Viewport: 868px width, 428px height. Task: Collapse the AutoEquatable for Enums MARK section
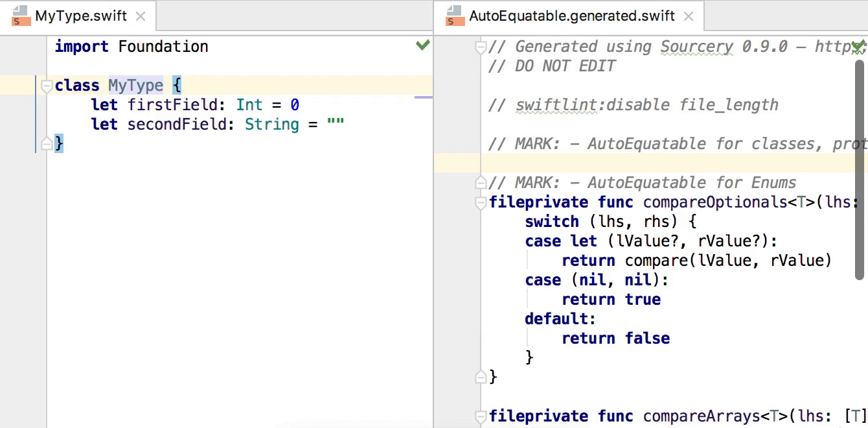[x=481, y=182]
